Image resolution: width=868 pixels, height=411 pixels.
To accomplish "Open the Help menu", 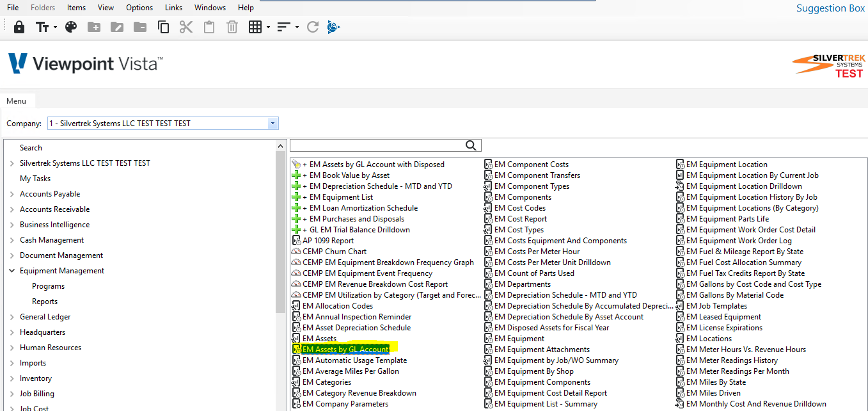I will coord(246,8).
